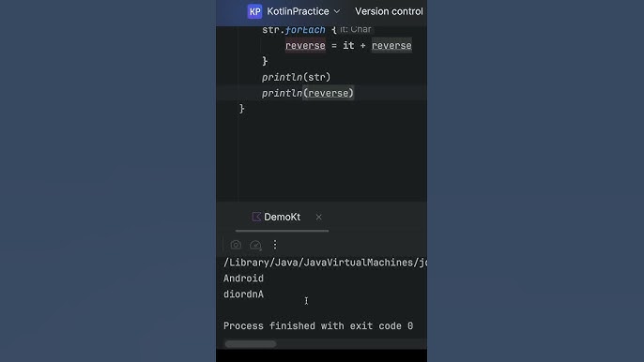The height and width of the screenshot is (362, 644).
Task: Click the Kotlin icon on DemoKt tab
Action: 256,217
